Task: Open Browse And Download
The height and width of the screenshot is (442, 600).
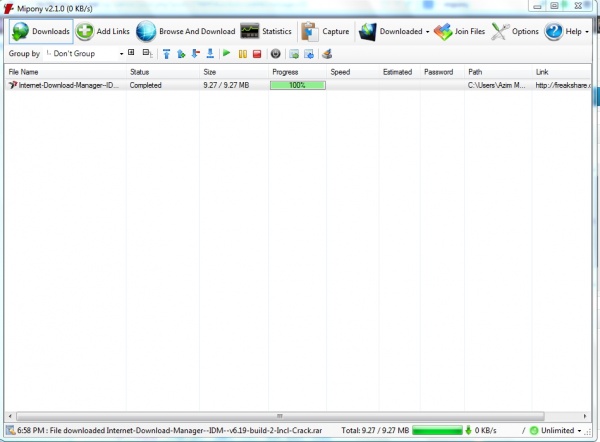Action: [x=186, y=31]
